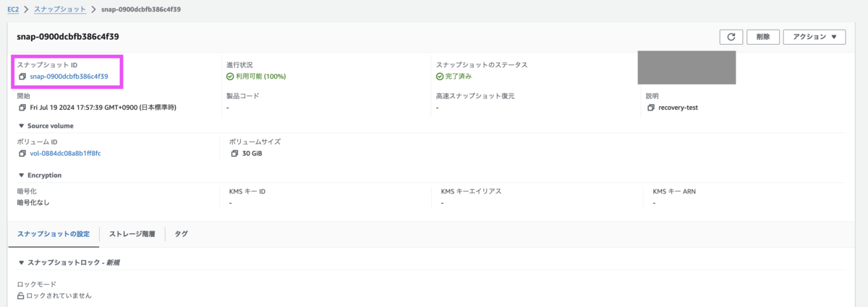Copy the volume ID with copy icon
The image size is (868, 307).
[x=22, y=154]
